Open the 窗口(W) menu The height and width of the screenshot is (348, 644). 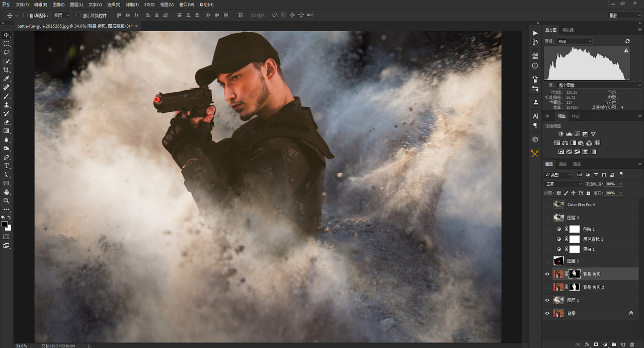[x=187, y=5]
